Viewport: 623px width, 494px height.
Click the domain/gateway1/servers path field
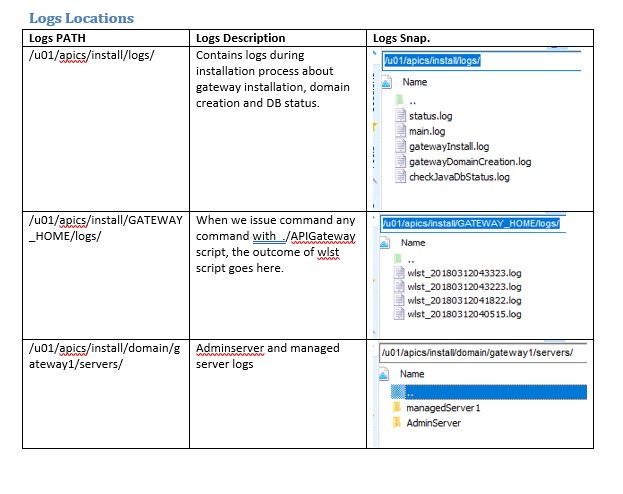click(x=482, y=353)
